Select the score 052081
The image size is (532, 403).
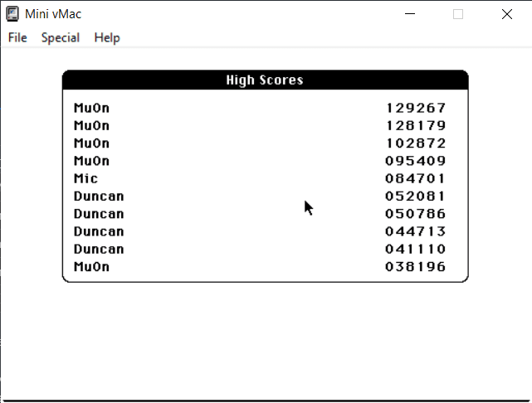coord(415,197)
